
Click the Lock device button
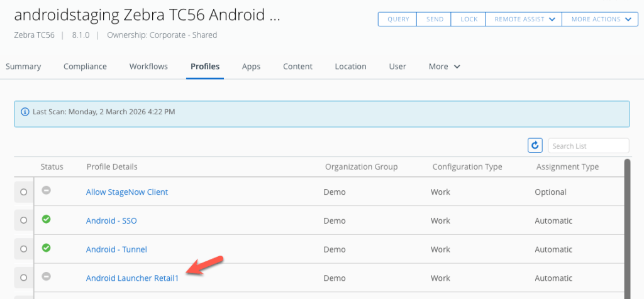pyautogui.click(x=469, y=19)
